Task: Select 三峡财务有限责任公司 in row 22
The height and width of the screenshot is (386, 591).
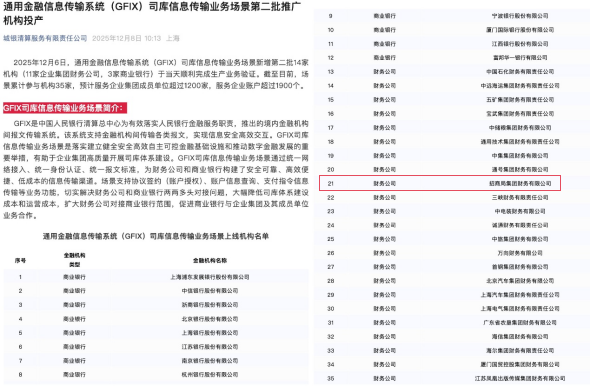Action: [x=520, y=197]
